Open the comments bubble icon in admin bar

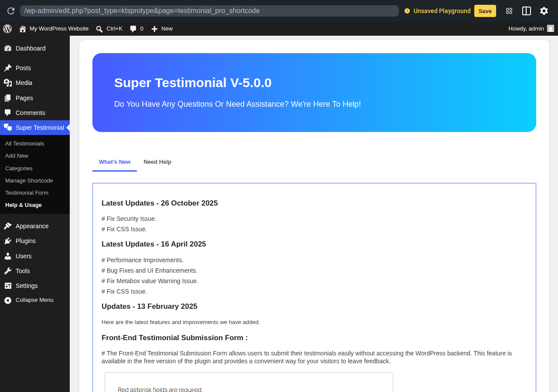click(133, 29)
